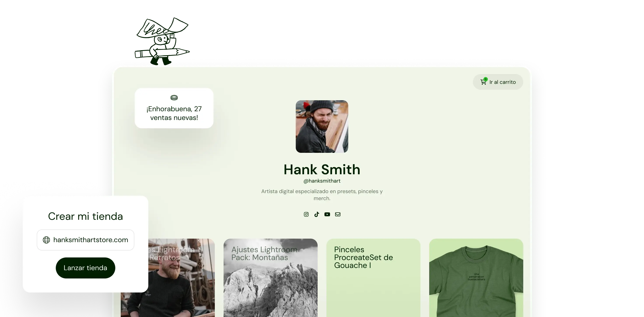Open Ajustes Lightroom Pack: Montañas product
Viewport: 644px width, 317px height.
[271, 278]
